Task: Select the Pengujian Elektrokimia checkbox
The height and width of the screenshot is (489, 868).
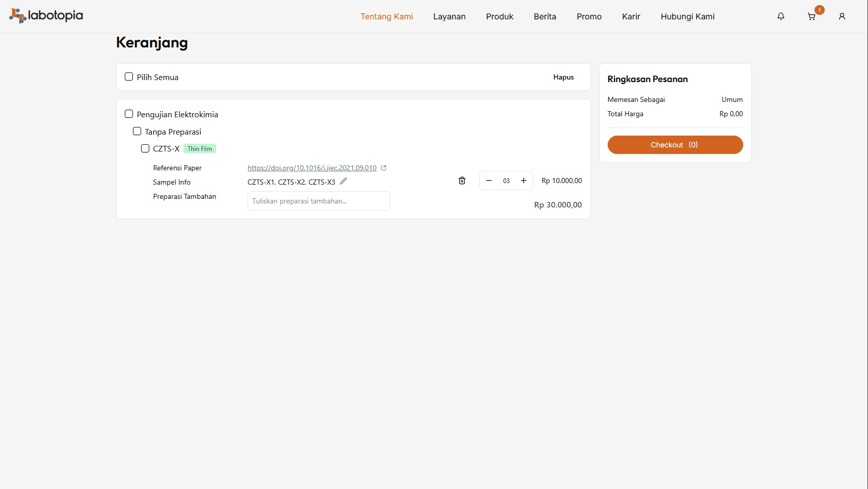Action: [129, 114]
